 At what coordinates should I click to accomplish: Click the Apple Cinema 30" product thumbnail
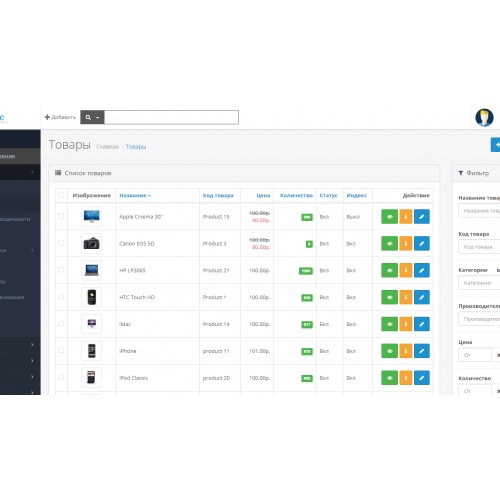coord(91,216)
